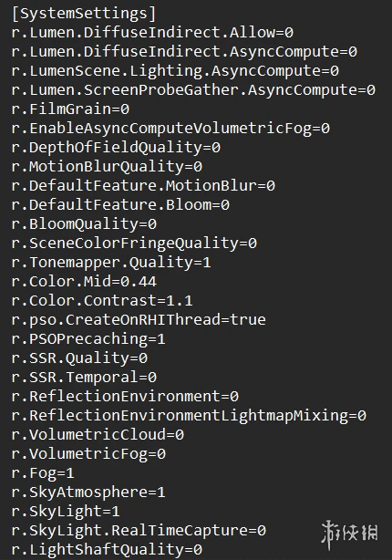Click the r.Lumen.DiffuseIndirect.Allow=0 line

pos(152,33)
